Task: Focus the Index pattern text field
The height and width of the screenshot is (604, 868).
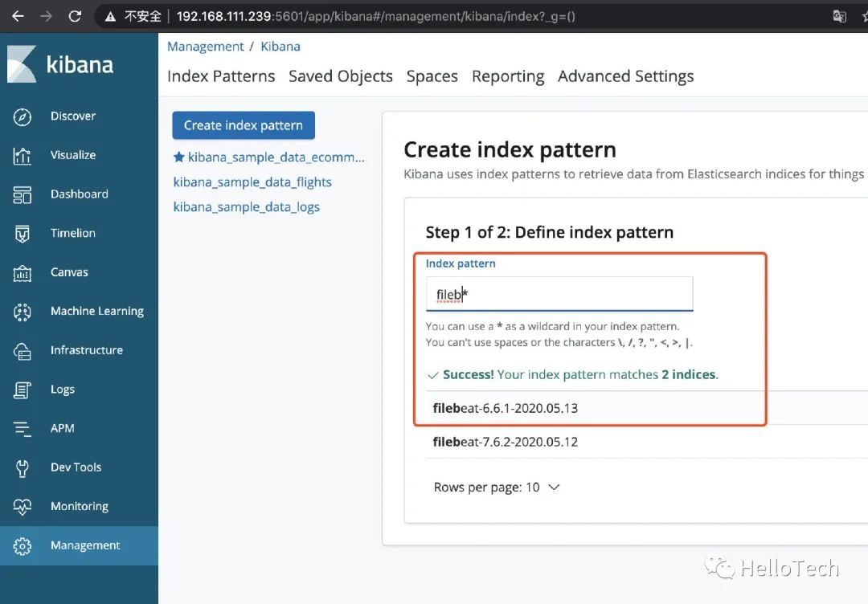Action: point(559,295)
